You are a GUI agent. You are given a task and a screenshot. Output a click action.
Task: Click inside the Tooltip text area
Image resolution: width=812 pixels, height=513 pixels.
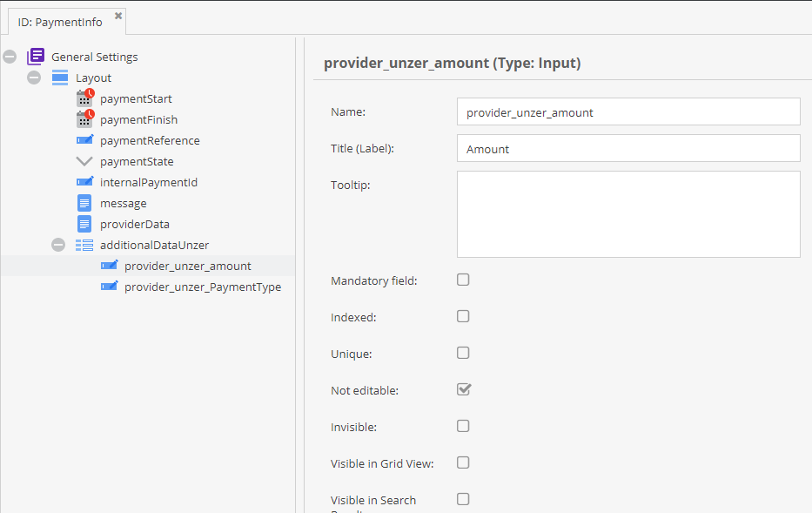(628, 213)
